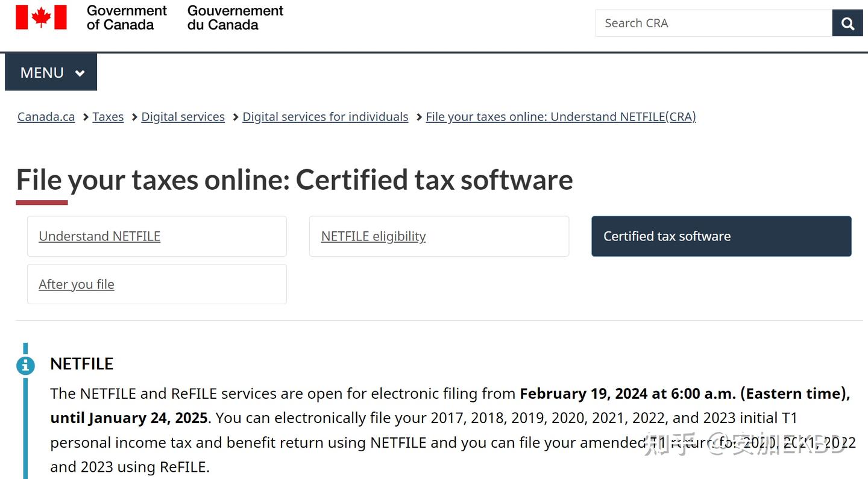Open the Taxes breadcrumb link
The image size is (868, 479).
click(x=108, y=117)
